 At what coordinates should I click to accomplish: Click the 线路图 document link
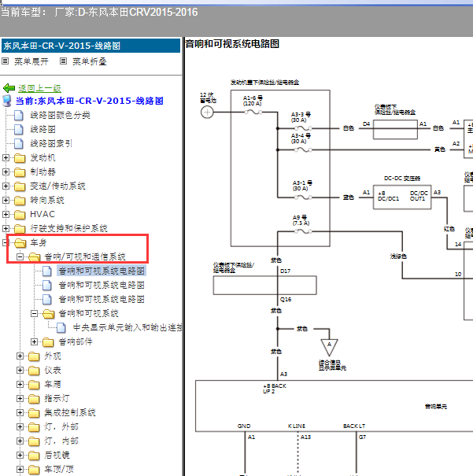pyautogui.click(x=42, y=130)
